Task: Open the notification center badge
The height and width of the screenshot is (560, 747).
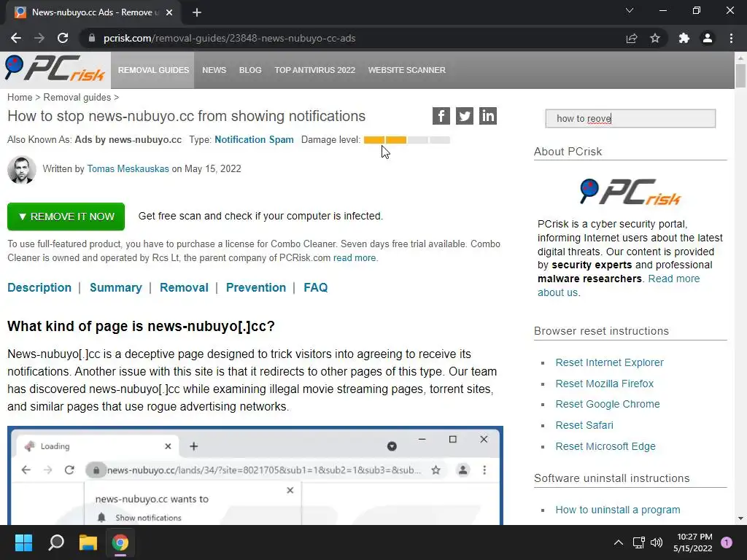Action: (x=727, y=542)
